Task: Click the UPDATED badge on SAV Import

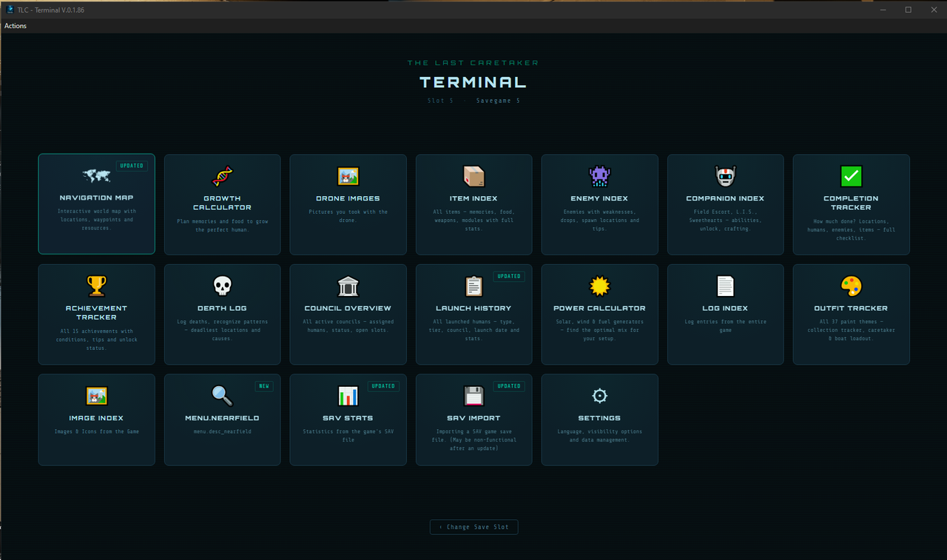Action: click(509, 386)
